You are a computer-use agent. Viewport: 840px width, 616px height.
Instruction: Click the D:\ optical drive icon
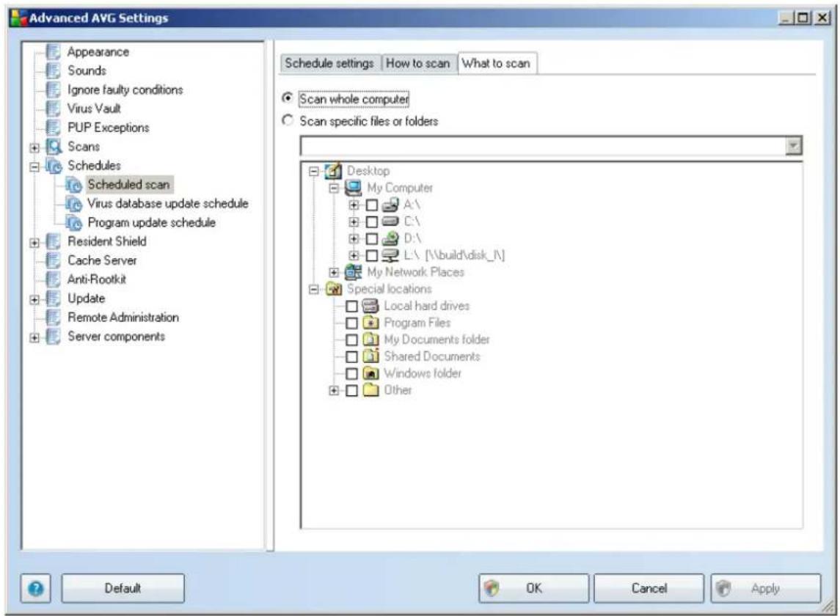pyautogui.click(x=390, y=238)
